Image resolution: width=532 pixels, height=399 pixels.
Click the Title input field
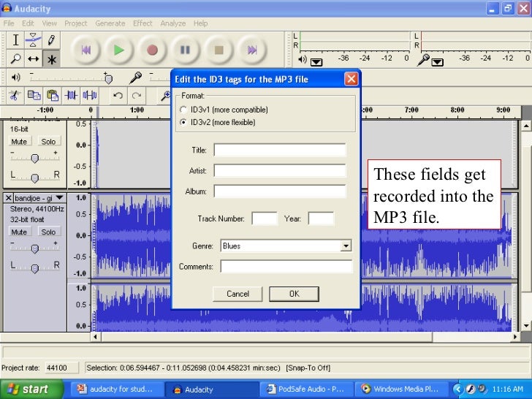pos(280,150)
